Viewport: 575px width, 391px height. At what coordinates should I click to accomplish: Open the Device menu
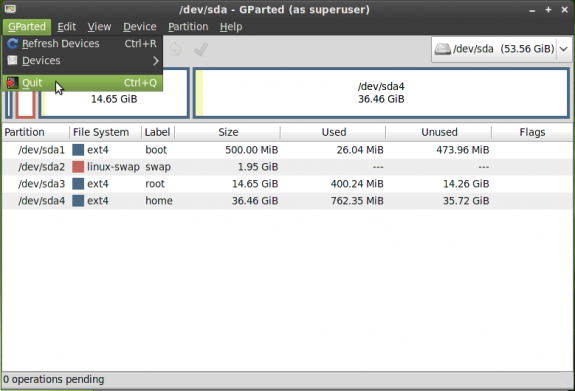point(139,27)
